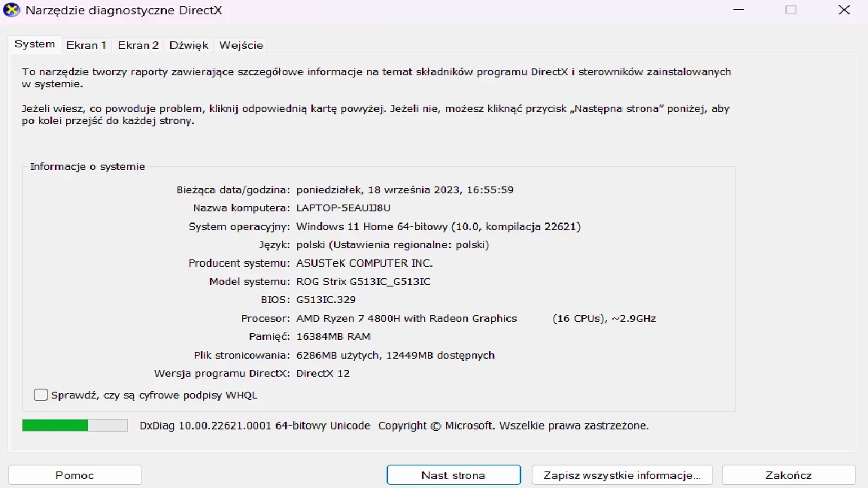Viewport: 868px width, 488px height.
Task: Click the DirectX icon in the title bar
Action: pyautogui.click(x=11, y=10)
